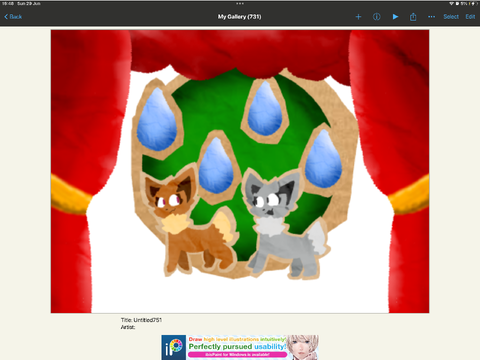Tap the Wi-Fi indicator in status bar
Viewport: 480px width, 360px height.
[x=451, y=3]
